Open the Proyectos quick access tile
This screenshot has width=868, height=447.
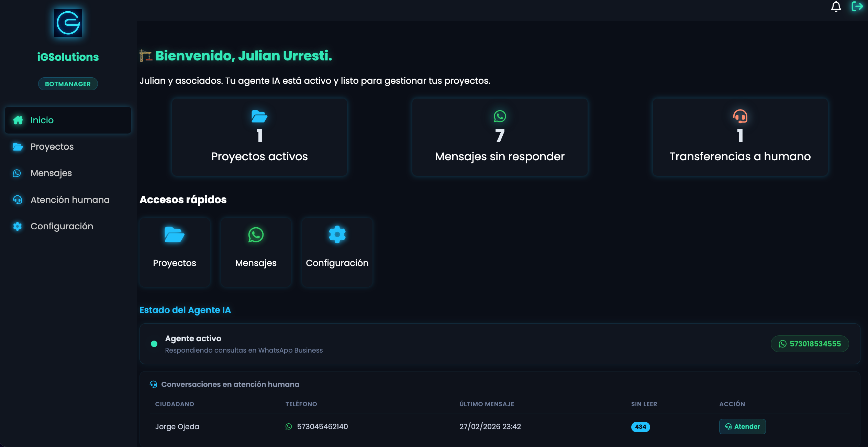point(174,252)
